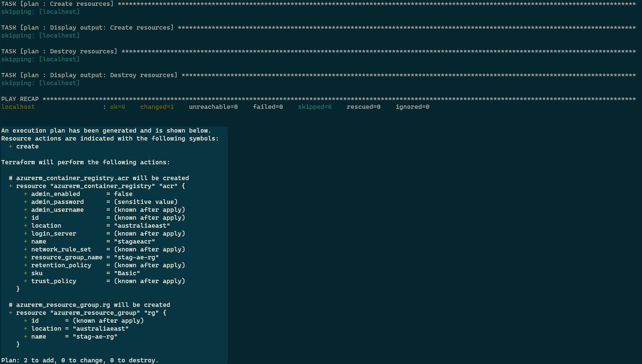Select the 'resource "azurerm_resource_group" "rg" {' line
The image size is (642, 364).
point(91,313)
